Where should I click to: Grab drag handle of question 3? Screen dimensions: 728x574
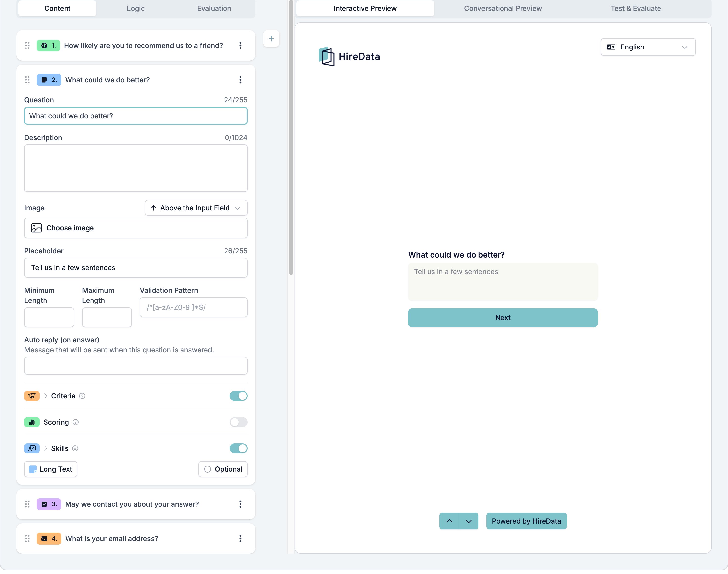tap(27, 504)
